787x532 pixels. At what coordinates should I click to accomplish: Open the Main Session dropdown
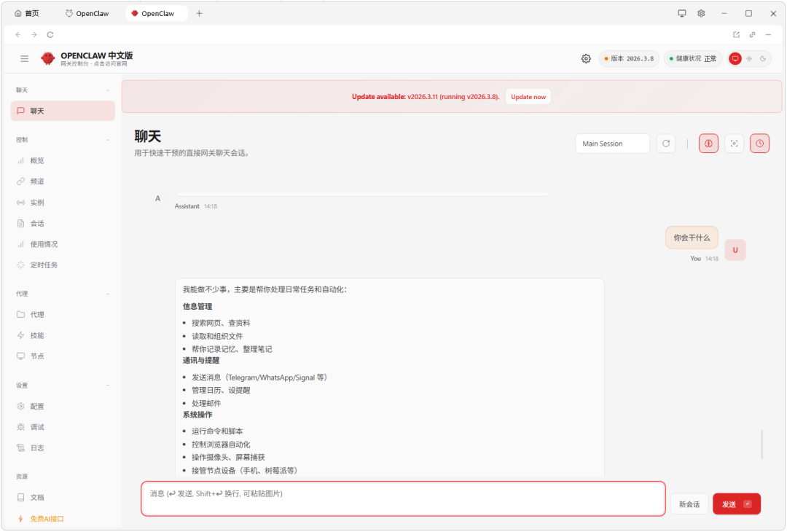612,144
